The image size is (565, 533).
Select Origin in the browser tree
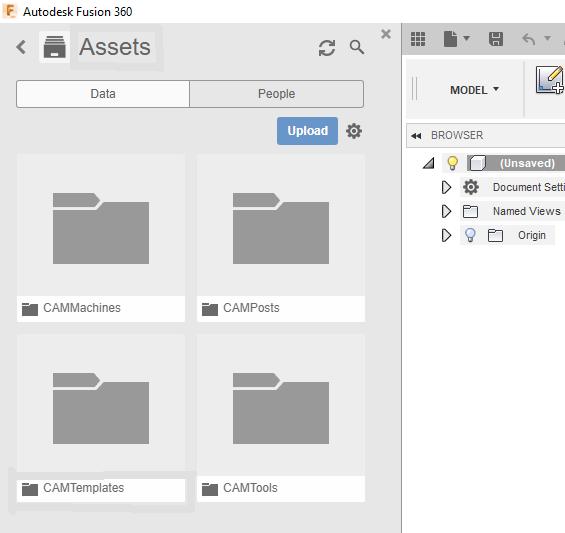tap(531, 235)
